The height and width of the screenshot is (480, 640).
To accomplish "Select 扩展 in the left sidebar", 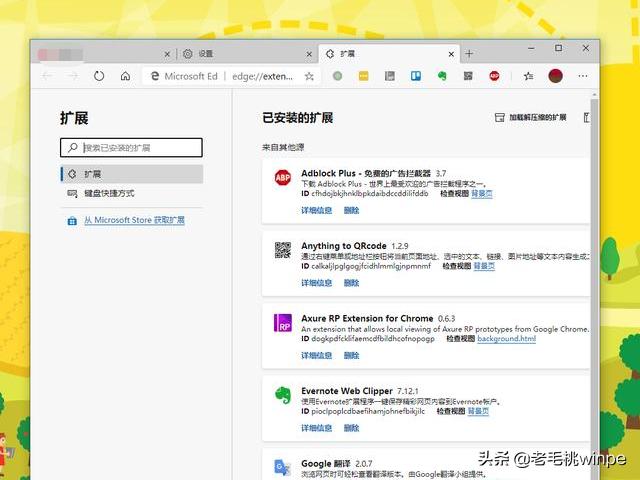I will (x=131, y=174).
